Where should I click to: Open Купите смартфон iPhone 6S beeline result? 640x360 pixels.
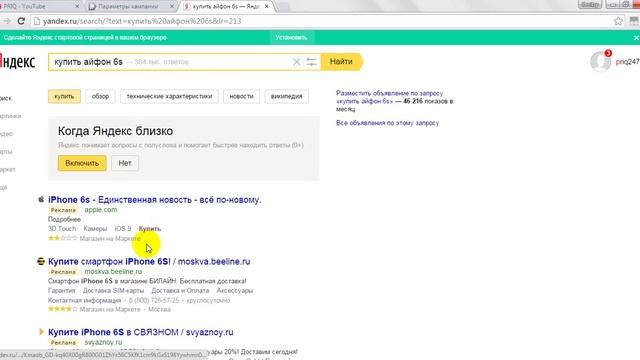[x=149, y=261]
